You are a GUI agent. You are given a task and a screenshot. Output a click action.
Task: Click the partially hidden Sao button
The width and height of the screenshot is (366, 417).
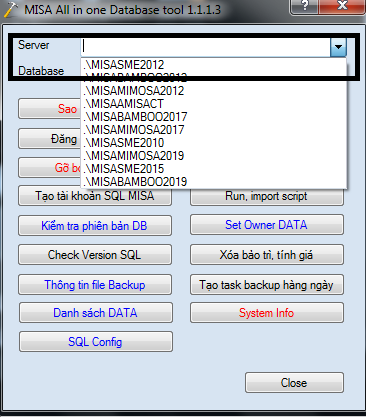49,109
